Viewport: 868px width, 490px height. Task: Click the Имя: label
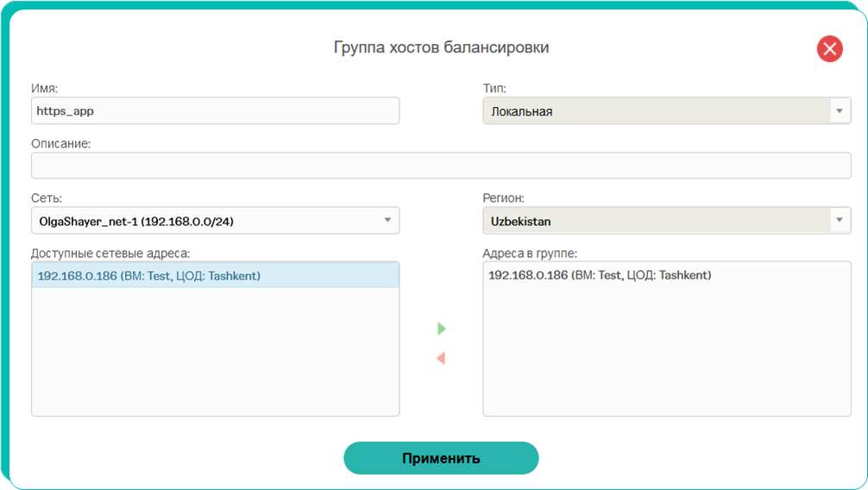point(44,88)
